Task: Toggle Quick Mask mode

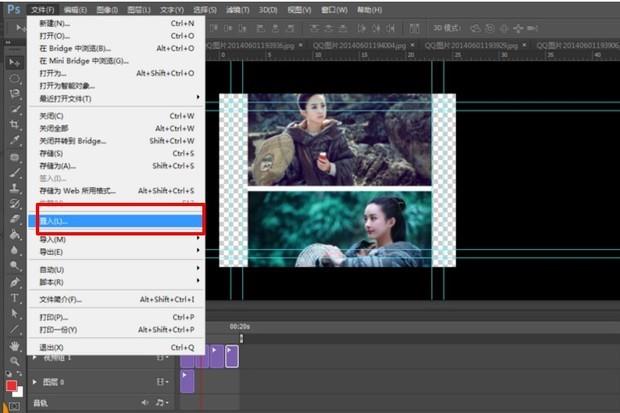Action: click(14, 406)
